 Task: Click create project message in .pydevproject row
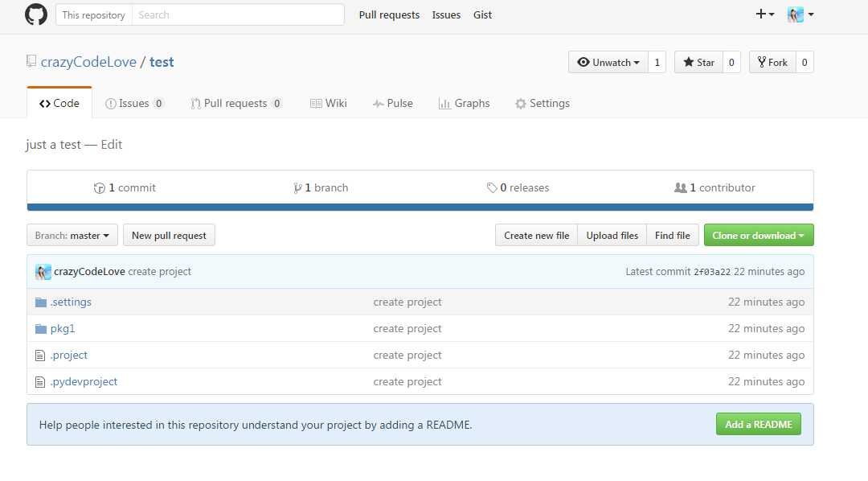pyautogui.click(x=407, y=382)
